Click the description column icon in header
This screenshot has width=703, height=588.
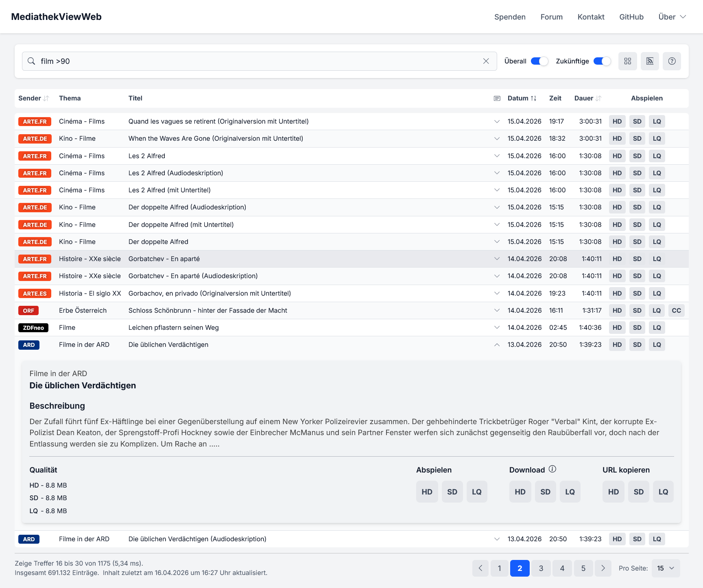497,98
